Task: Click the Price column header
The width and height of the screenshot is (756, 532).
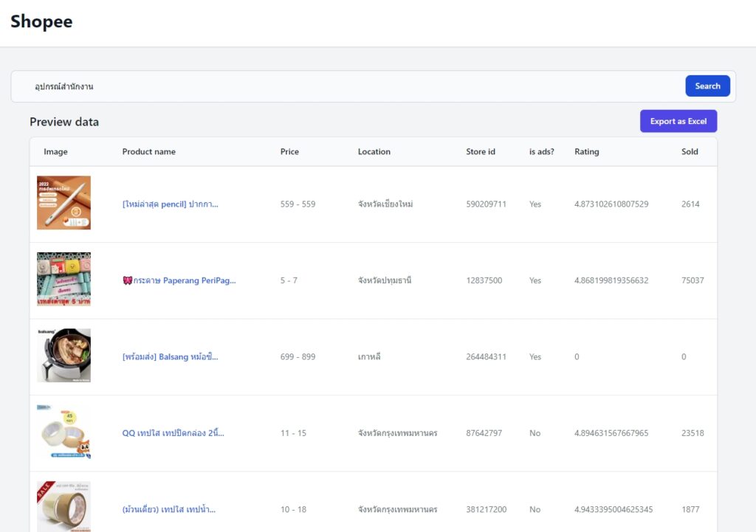Action: (x=289, y=152)
